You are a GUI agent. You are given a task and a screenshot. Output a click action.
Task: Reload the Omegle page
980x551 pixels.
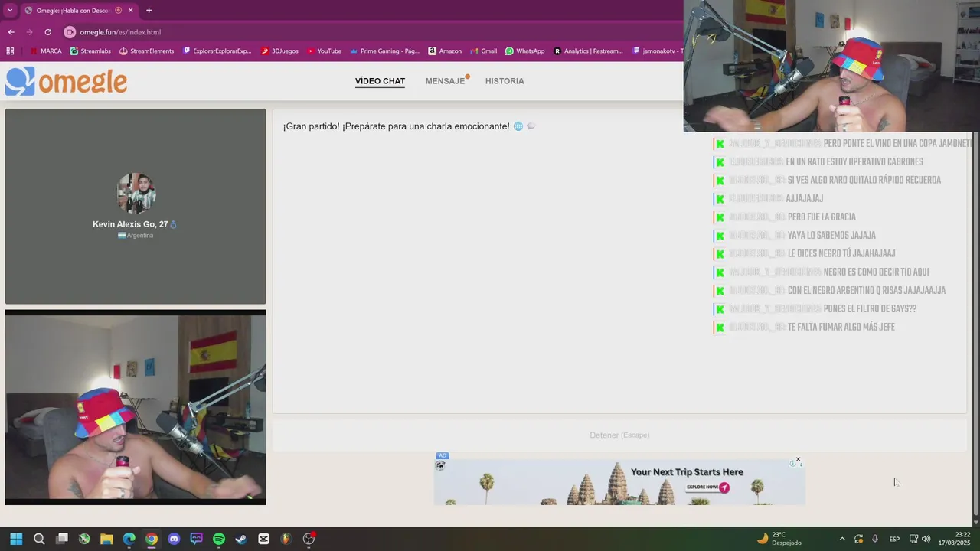[x=47, y=32]
